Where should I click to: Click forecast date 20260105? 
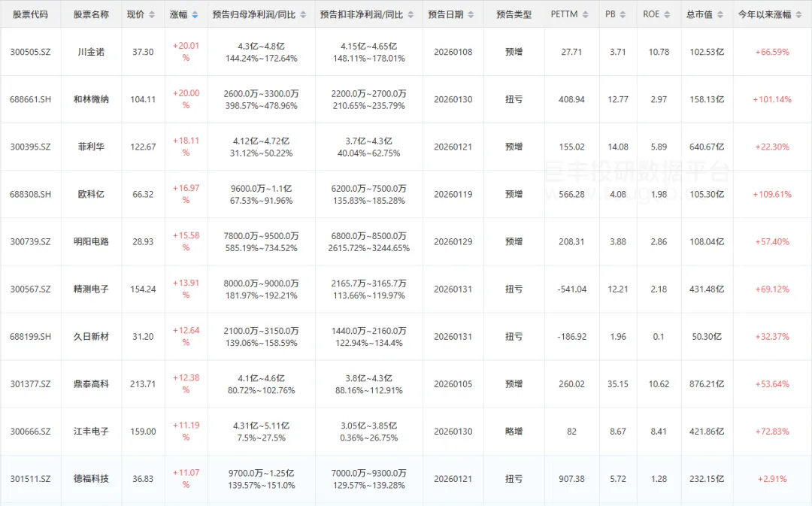point(453,384)
